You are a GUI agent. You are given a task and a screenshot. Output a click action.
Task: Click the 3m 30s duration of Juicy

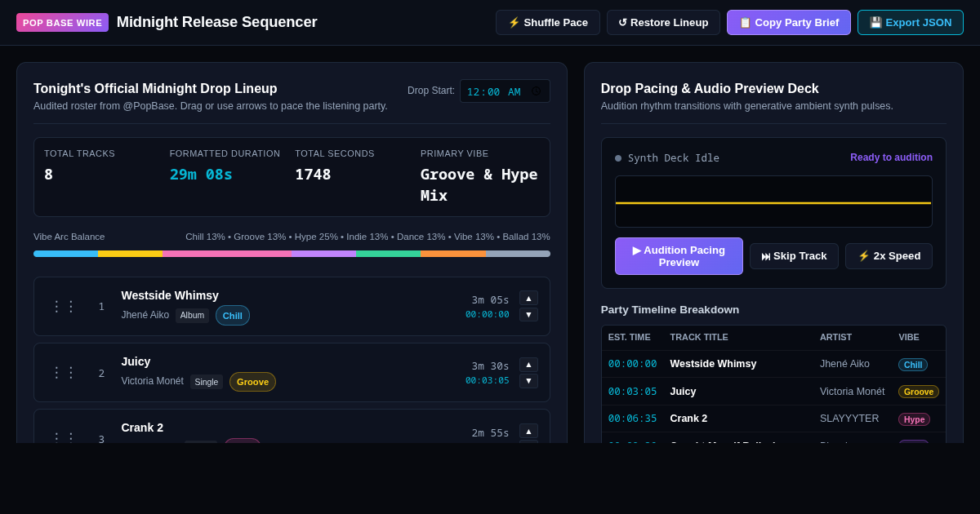(x=490, y=366)
